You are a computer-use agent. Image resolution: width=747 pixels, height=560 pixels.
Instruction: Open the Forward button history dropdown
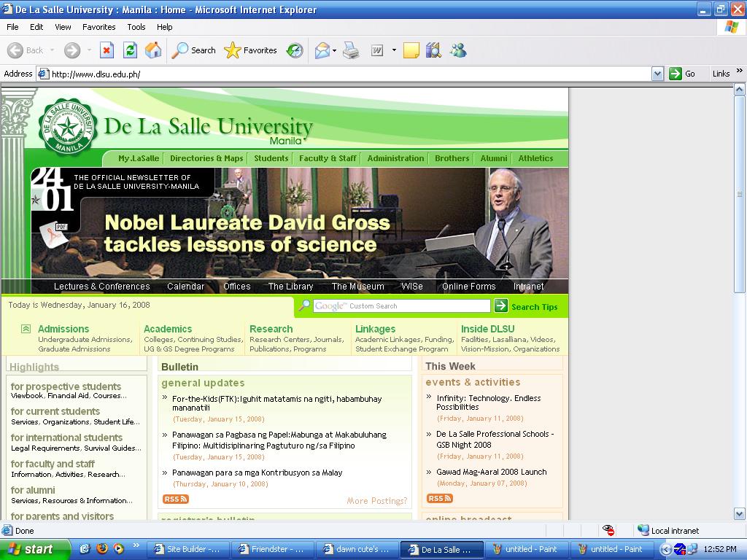point(88,50)
